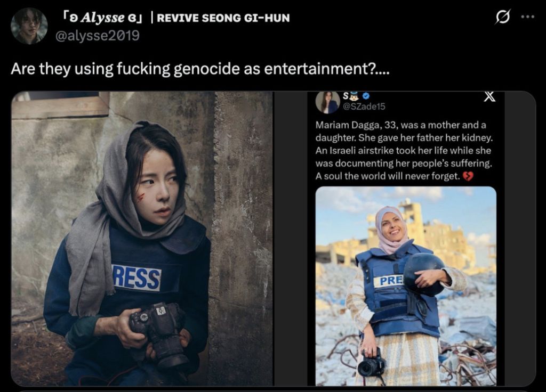Click the RESS label on vest
Image resolution: width=546 pixels, height=392 pixels.
tap(136, 277)
